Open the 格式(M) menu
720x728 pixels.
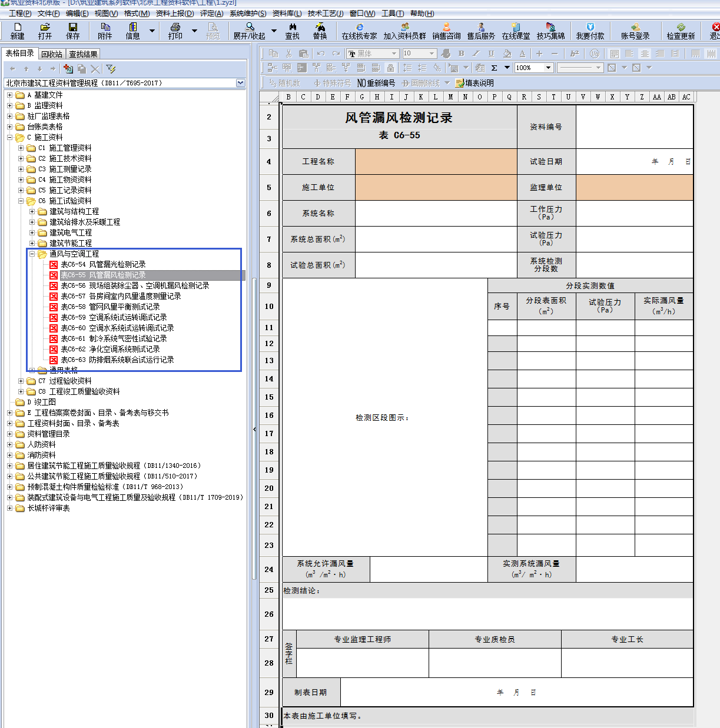click(137, 14)
